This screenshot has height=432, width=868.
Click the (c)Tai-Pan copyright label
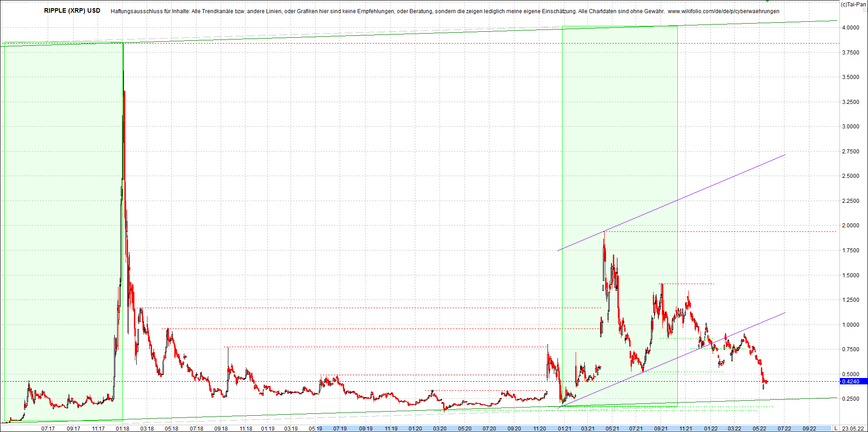click(x=853, y=4)
